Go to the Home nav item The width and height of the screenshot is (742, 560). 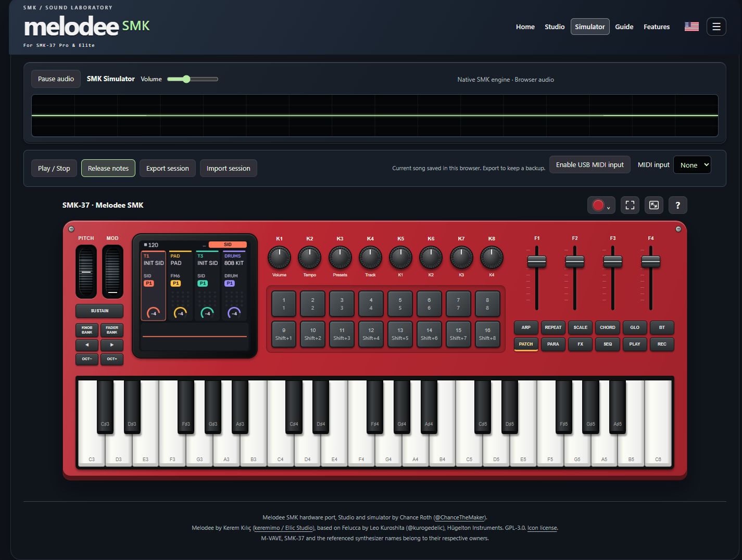pyautogui.click(x=525, y=27)
